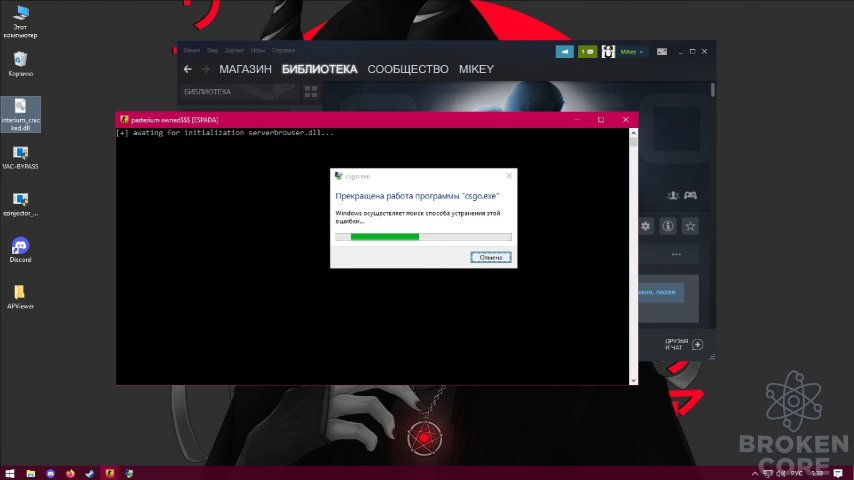Open game settings gear in Steam
This screenshot has width=854, height=480.
tap(645, 226)
